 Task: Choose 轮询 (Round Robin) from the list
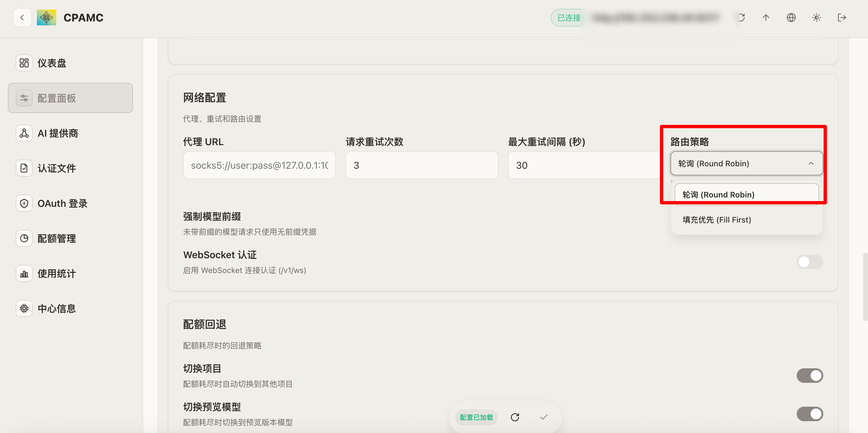(x=718, y=195)
